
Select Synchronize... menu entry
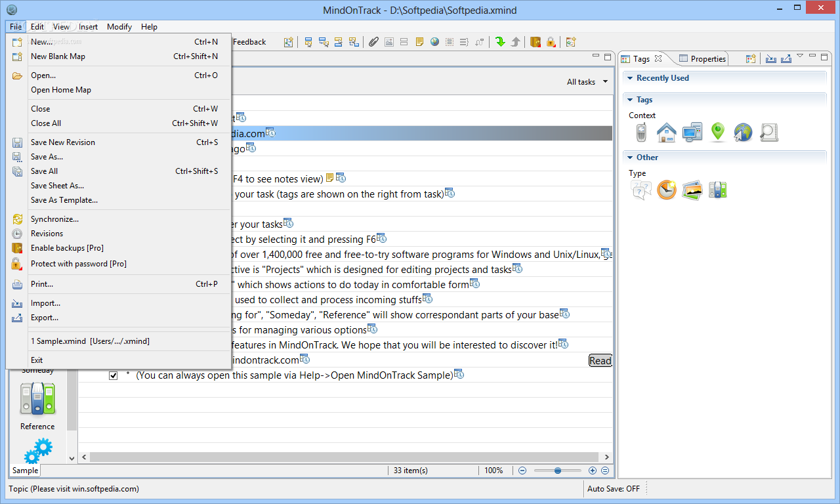pos(119,219)
